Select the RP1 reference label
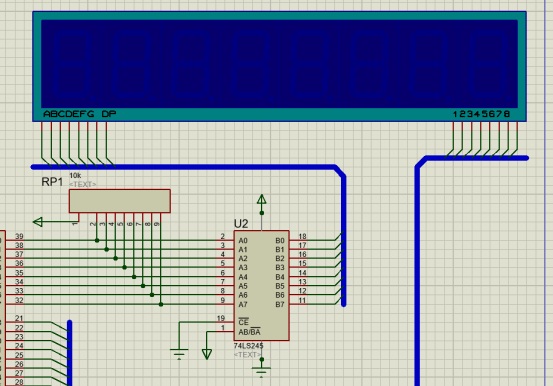 52,182
